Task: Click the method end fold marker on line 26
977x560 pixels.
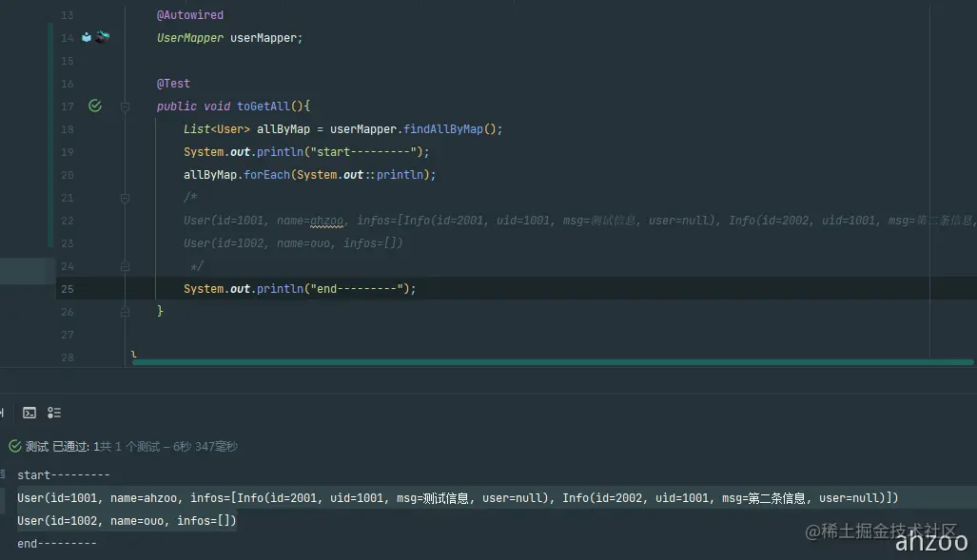Action: [x=125, y=312]
